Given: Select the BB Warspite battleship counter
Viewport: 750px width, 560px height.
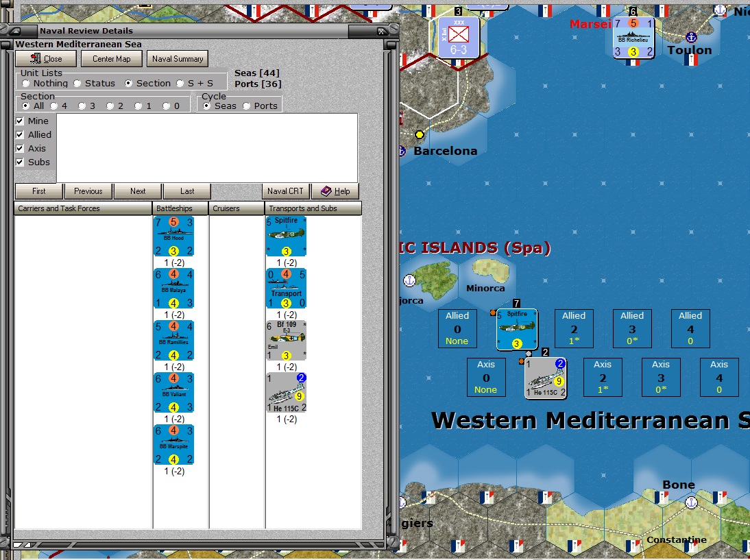Looking at the screenshot, I should click(173, 445).
